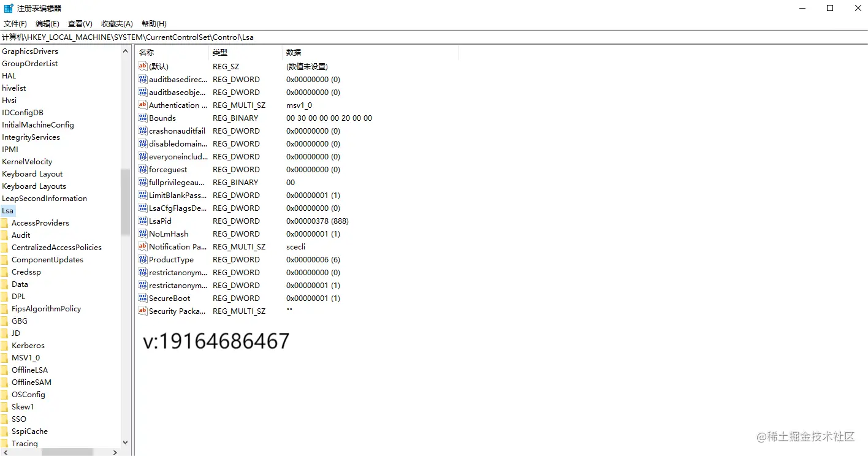868x456 pixels.
Task: Click the auditbasedirectories DWORD value icon
Action: (x=143, y=80)
